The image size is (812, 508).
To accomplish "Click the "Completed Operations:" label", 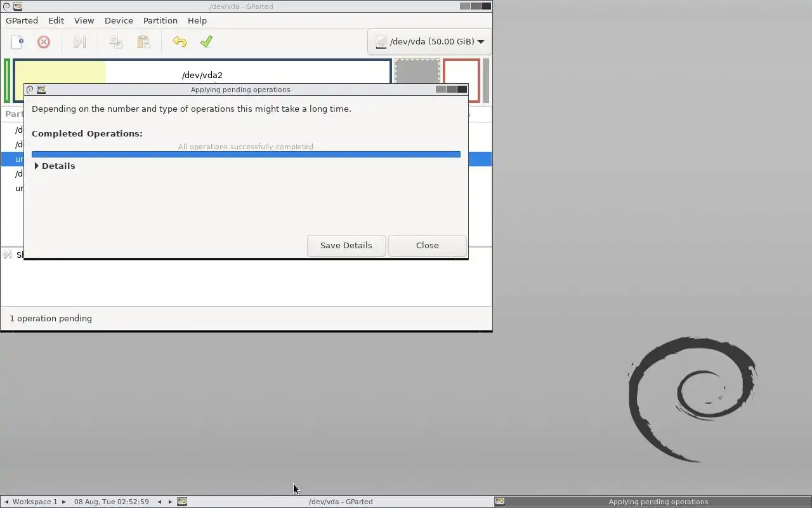I will 87,133.
